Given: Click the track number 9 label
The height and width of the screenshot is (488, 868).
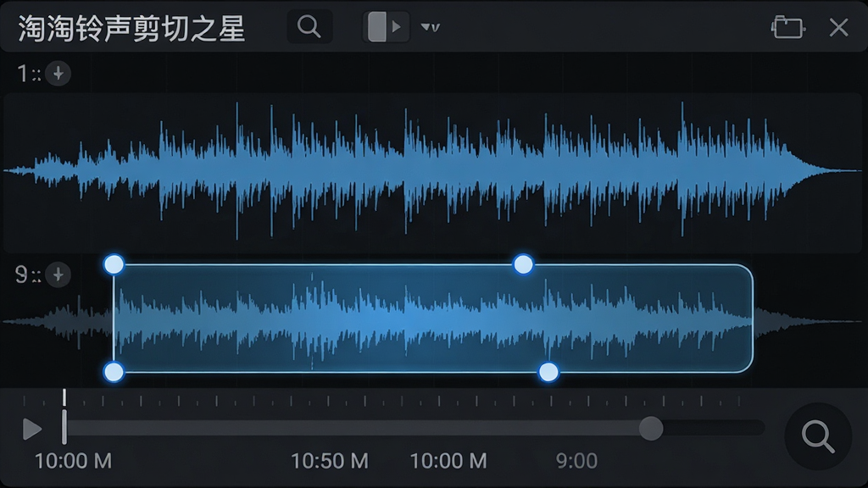Looking at the screenshot, I should pyautogui.click(x=21, y=274).
